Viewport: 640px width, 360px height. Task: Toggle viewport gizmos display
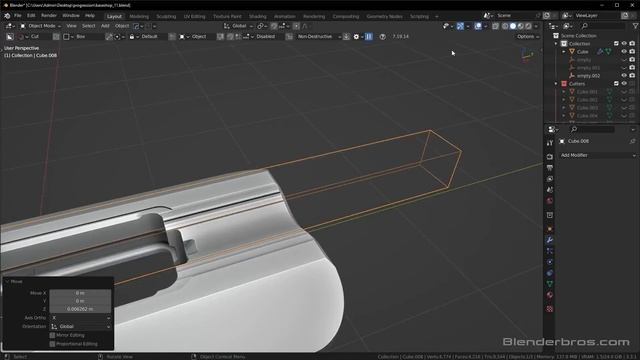pyautogui.click(x=460, y=26)
